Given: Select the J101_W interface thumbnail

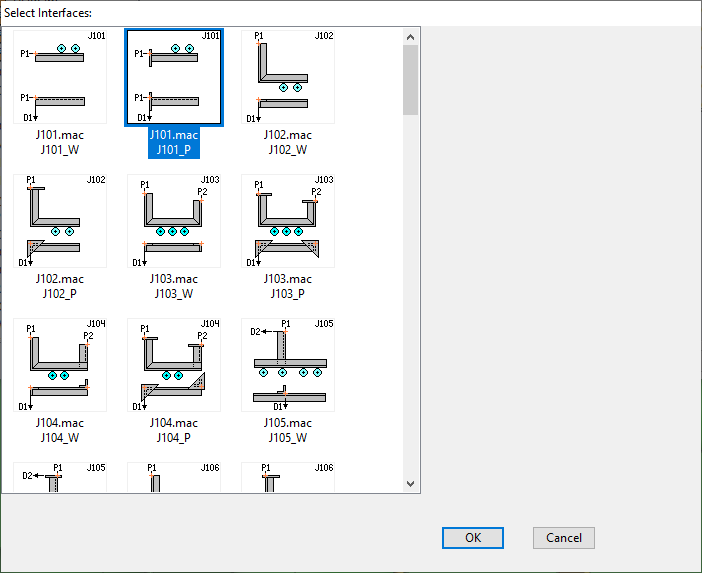Looking at the screenshot, I should click(60, 77).
